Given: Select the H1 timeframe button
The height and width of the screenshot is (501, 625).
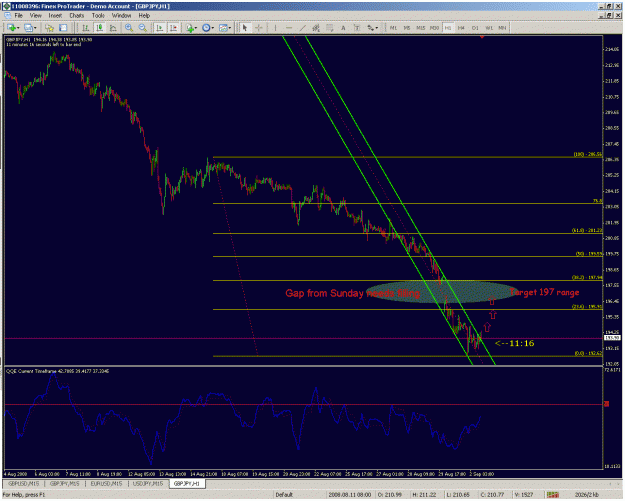Looking at the screenshot, I should tap(448, 28).
